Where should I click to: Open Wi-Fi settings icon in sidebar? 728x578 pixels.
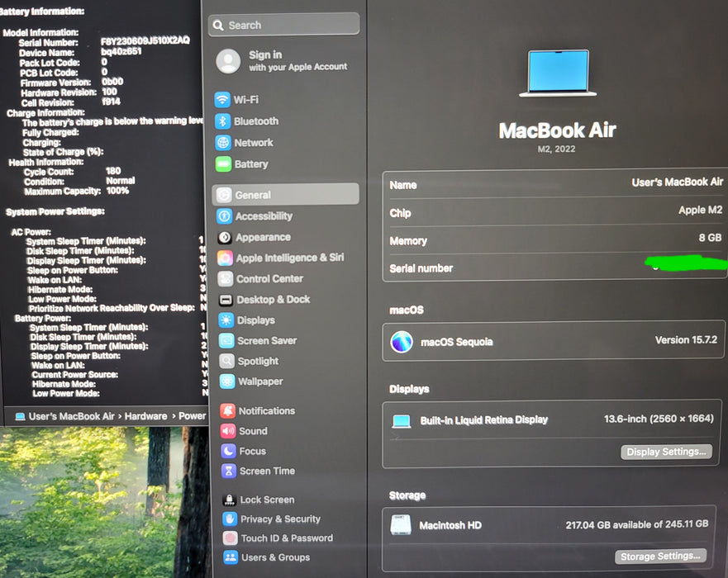222,100
